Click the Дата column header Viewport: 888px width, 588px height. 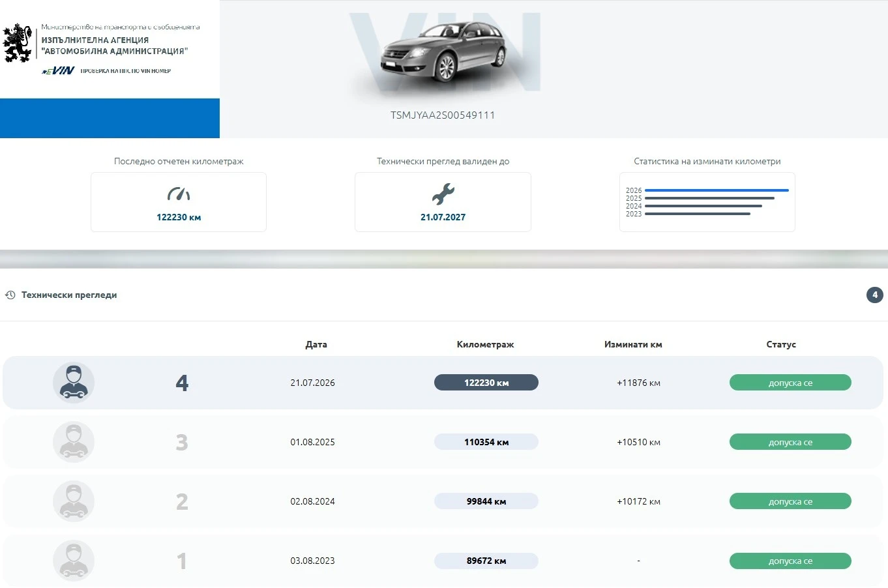(316, 344)
